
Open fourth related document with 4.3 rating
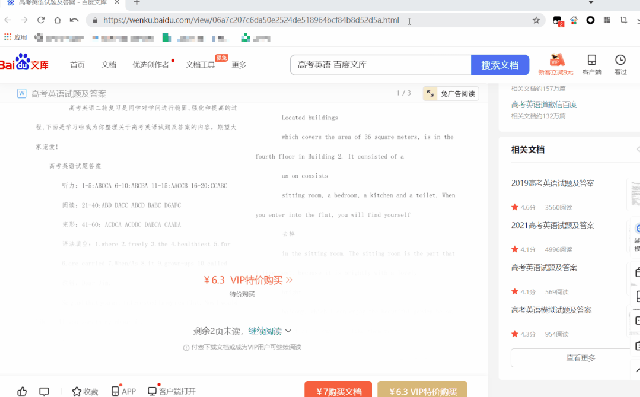click(551, 310)
